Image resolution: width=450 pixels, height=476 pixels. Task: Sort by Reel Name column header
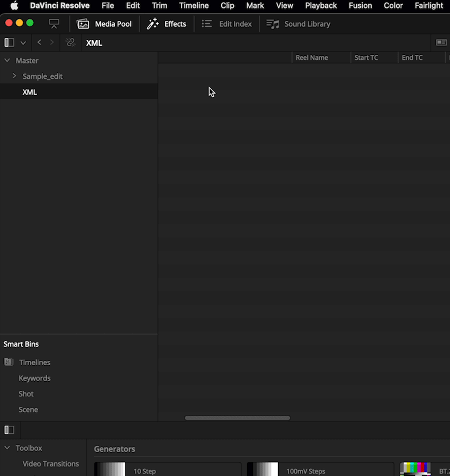311,57
